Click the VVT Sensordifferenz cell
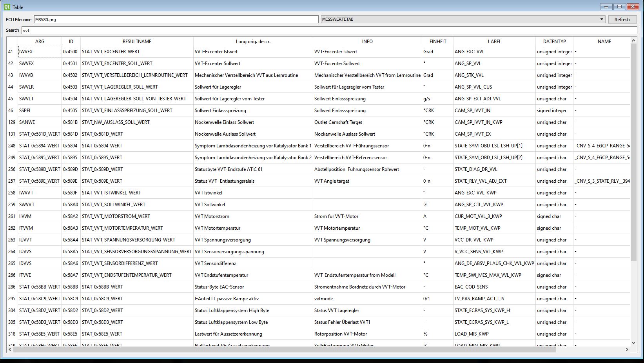 (x=253, y=263)
